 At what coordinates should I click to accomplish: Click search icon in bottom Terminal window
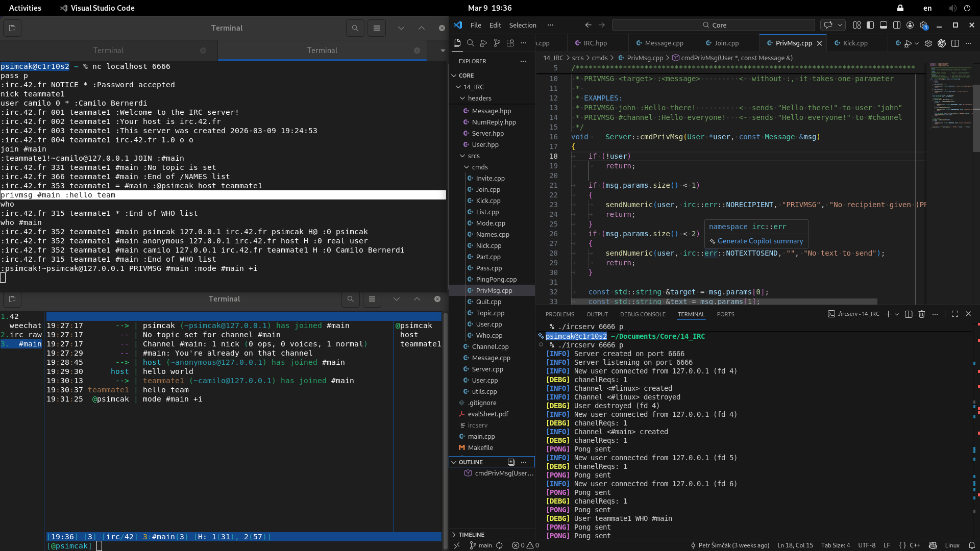[x=350, y=299]
